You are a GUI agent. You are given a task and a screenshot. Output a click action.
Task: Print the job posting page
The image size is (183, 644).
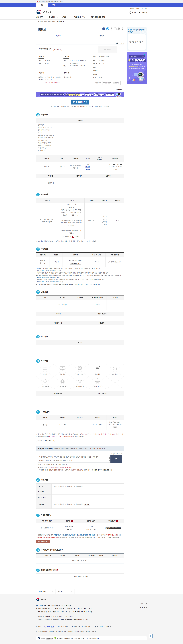point(122,29)
